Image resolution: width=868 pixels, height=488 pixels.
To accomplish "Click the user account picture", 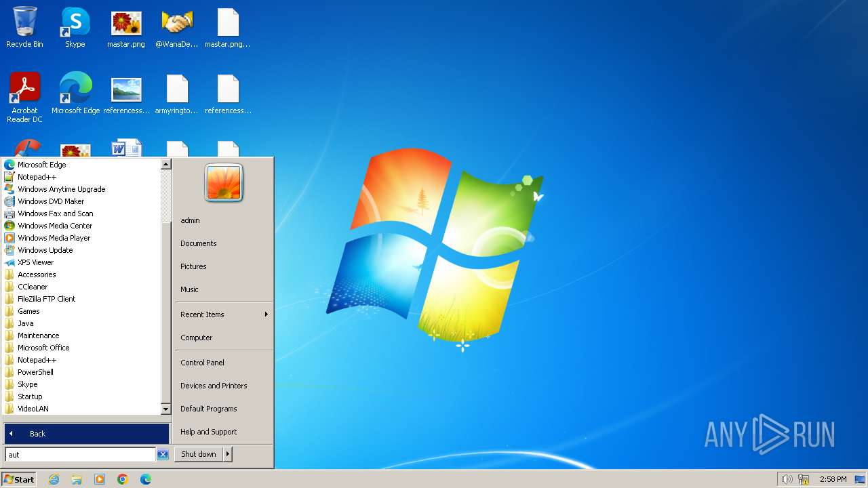I will click(224, 182).
